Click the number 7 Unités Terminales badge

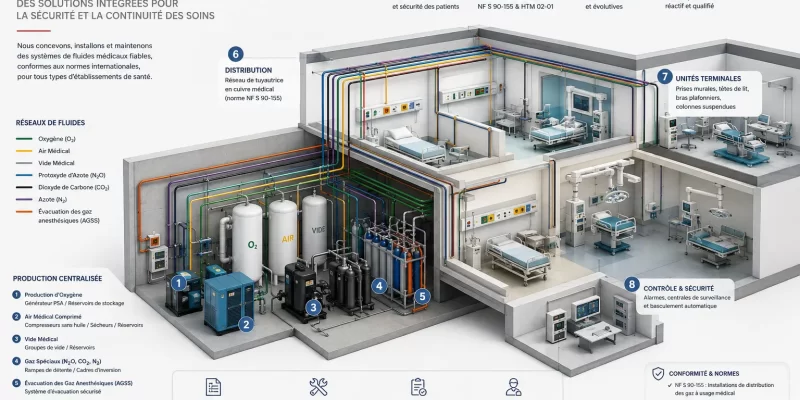tap(664, 77)
